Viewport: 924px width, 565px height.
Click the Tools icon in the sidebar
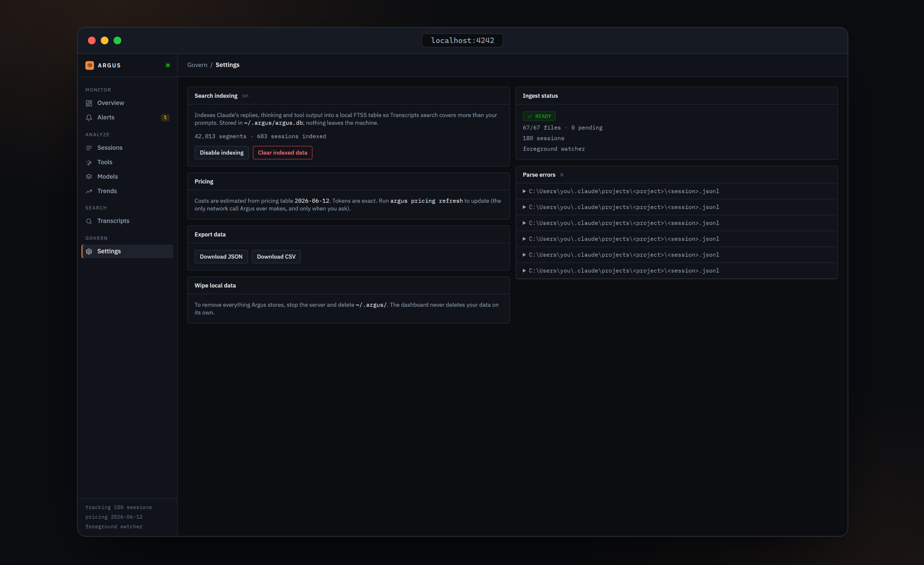pos(89,162)
